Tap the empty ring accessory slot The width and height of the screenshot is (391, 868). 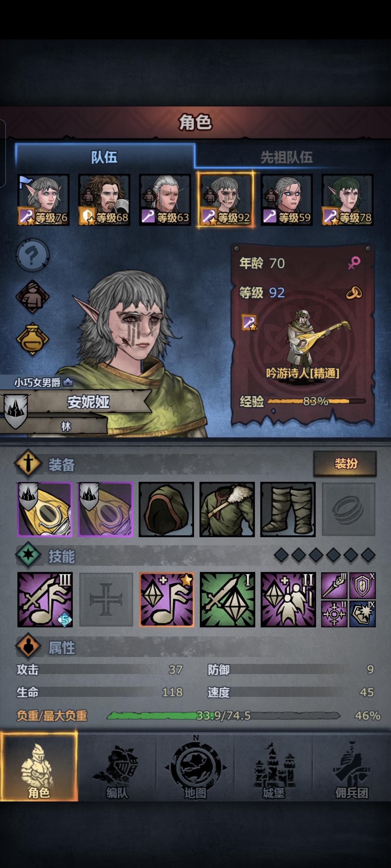[349, 509]
